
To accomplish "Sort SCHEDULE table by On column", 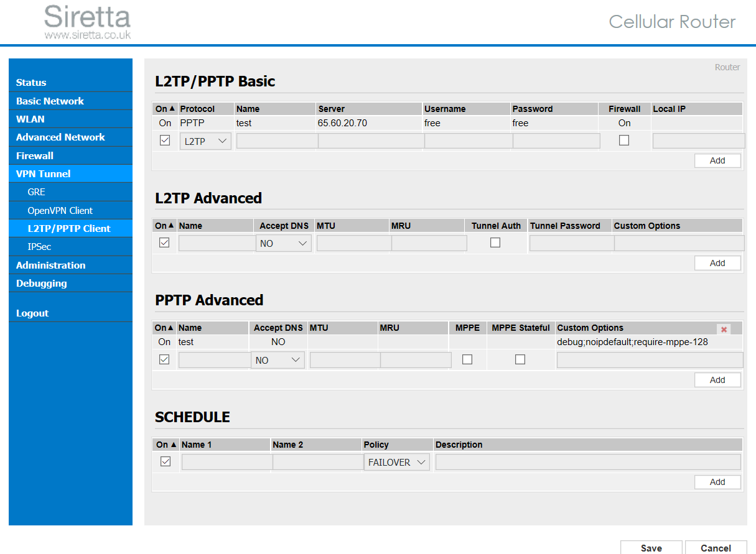I will (x=166, y=445).
